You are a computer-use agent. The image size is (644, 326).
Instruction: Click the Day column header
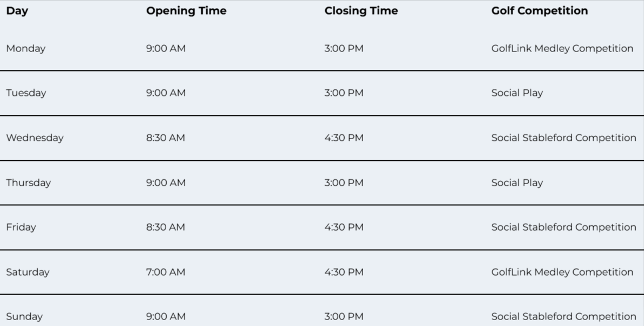pyautogui.click(x=17, y=11)
